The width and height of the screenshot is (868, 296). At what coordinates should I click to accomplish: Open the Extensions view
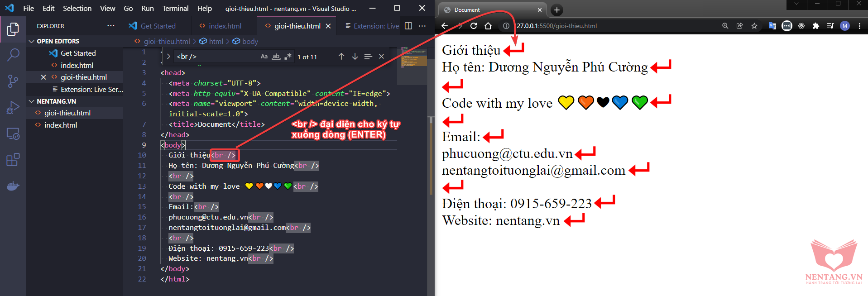click(13, 160)
